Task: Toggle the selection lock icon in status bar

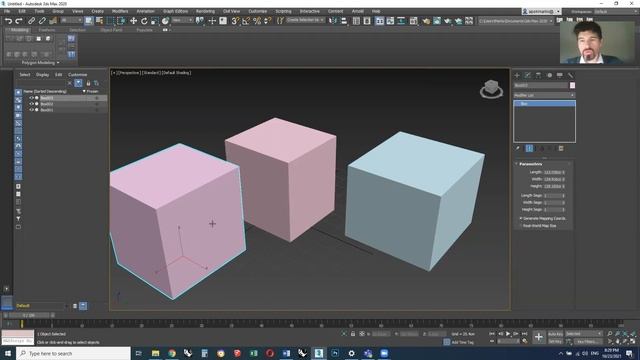Action: 353,334
